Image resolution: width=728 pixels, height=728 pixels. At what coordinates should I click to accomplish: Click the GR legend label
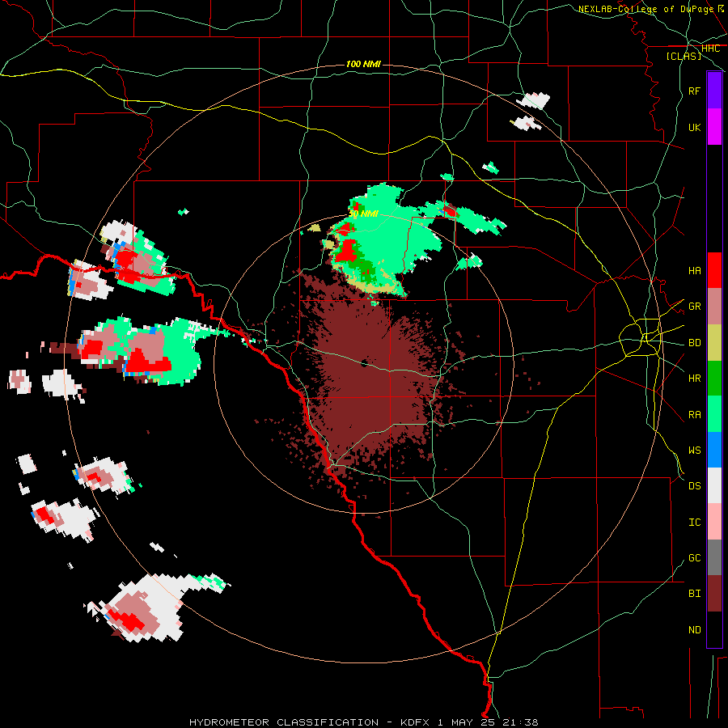(694, 307)
